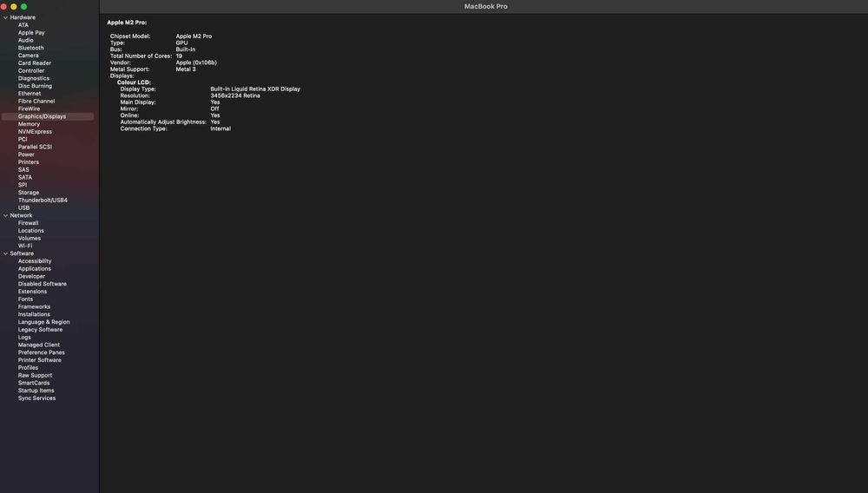Click the resolution value '3456x2234 Retina'
Image resolution: width=868 pixels, height=493 pixels.
coord(234,95)
